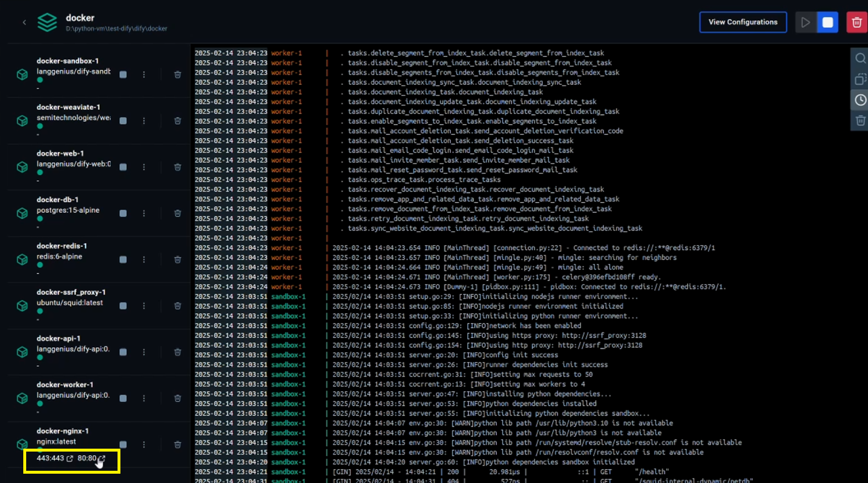This screenshot has width=868, height=483.
Task: Click the cube icon for docker-web-1
Action: pos(22,167)
